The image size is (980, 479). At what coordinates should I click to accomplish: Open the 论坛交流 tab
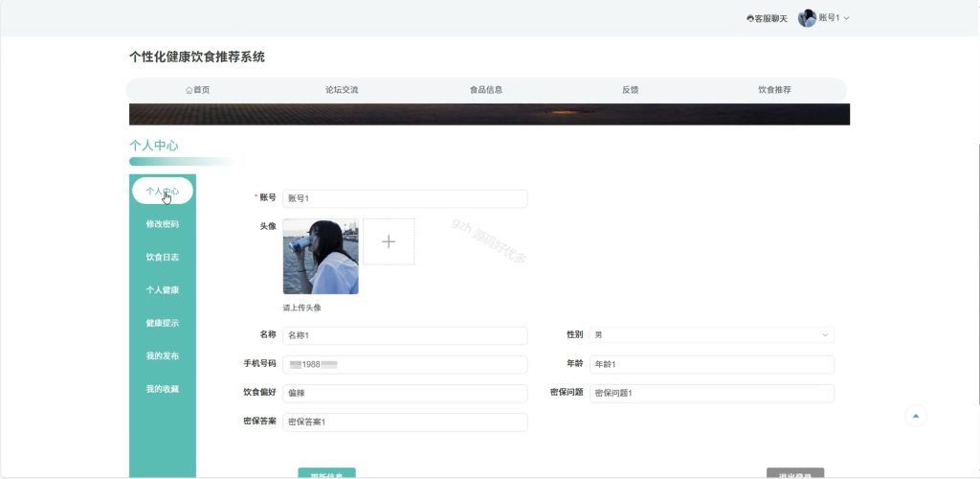[342, 90]
